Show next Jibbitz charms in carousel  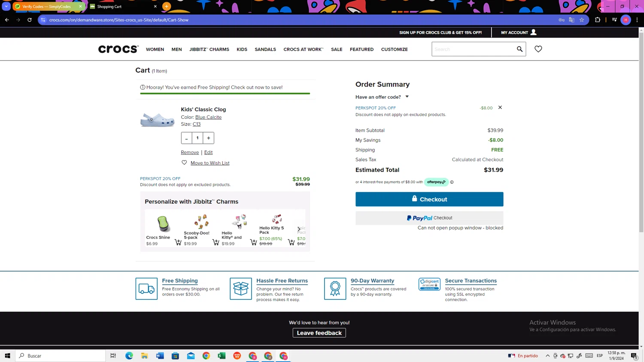point(299,229)
